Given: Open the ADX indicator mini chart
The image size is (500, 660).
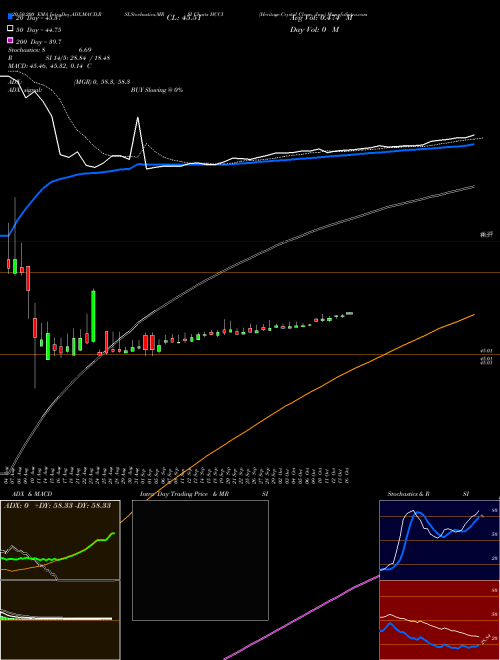Looking at the screenshot, I should pos(60,540).
